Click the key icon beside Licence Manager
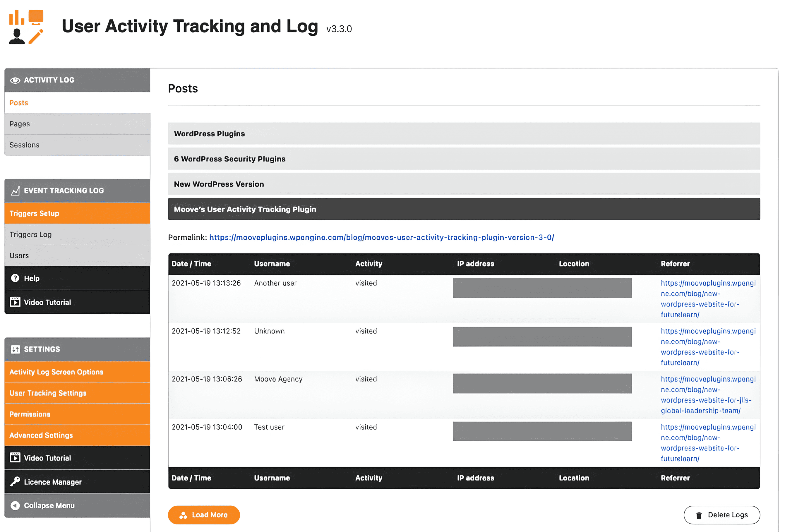Image resolution: width=785 pixels, height=532 pixels. [16, 482]
